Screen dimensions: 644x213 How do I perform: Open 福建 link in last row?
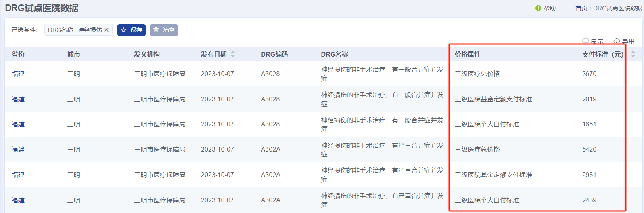(x=18, y=200)
